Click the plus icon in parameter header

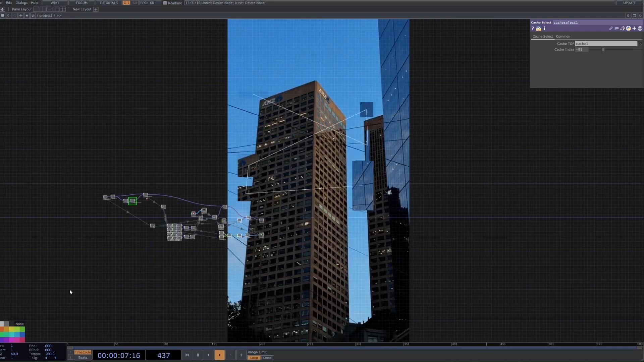634,28
